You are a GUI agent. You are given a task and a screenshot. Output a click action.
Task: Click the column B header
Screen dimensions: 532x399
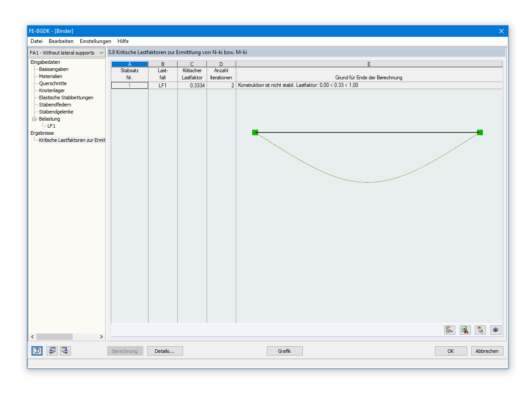tap(163, 64)
